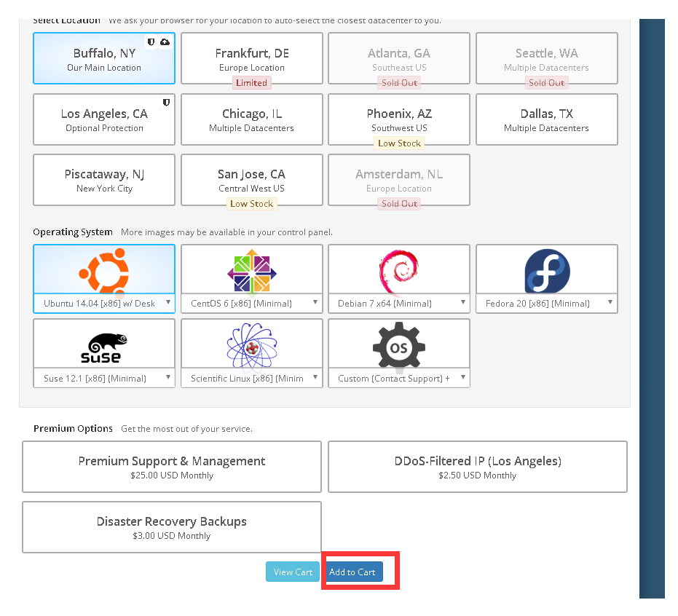Select Piscataway, NJ location
Viewport: 678px width, 616px height.
(x=104, y=180)
